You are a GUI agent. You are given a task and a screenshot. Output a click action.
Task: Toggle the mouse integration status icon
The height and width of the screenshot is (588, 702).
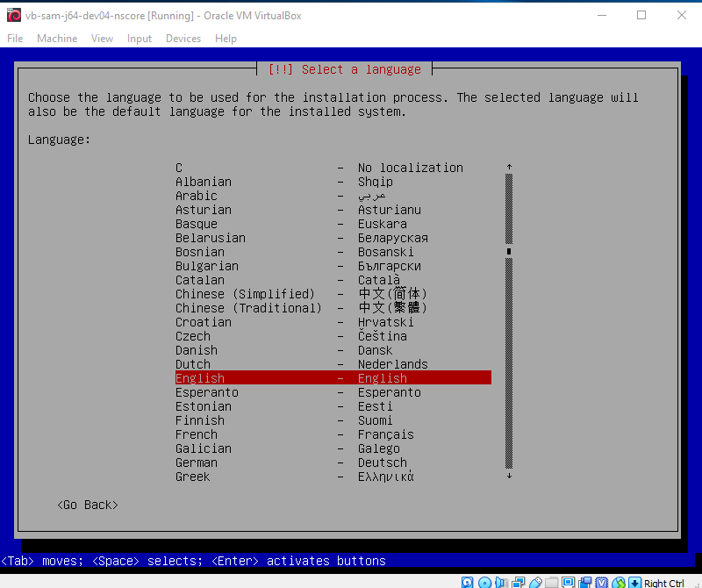coord(619,582)
